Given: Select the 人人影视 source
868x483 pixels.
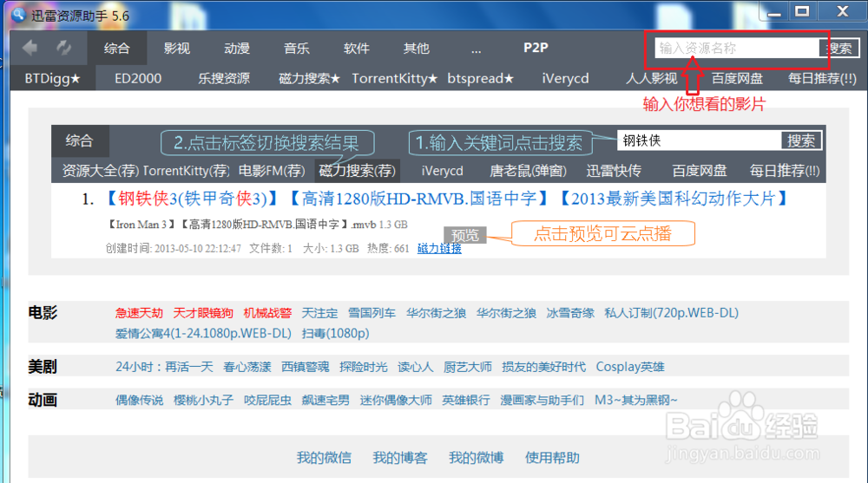Looking at the screenshot, I should [x=652, y=79].
